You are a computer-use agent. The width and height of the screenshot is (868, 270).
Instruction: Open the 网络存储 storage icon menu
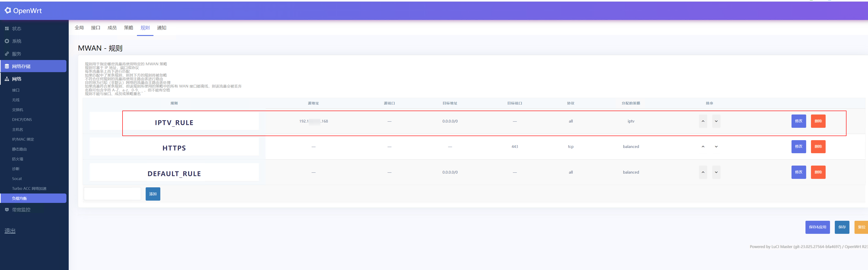7,66
